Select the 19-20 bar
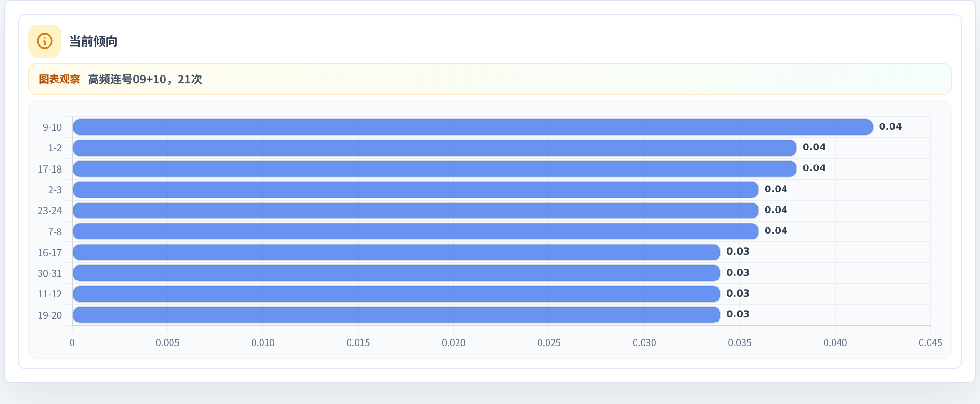 397,315
